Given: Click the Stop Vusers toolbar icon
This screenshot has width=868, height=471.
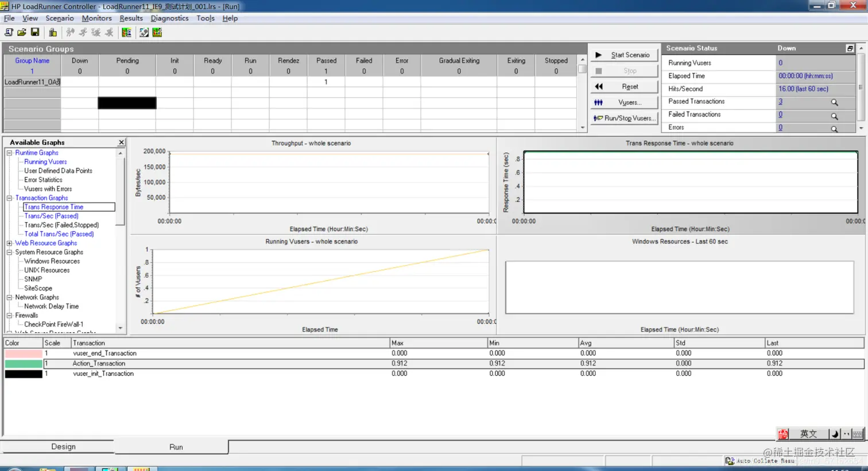Looking at the screenshot, I should [x=109, y=33].
